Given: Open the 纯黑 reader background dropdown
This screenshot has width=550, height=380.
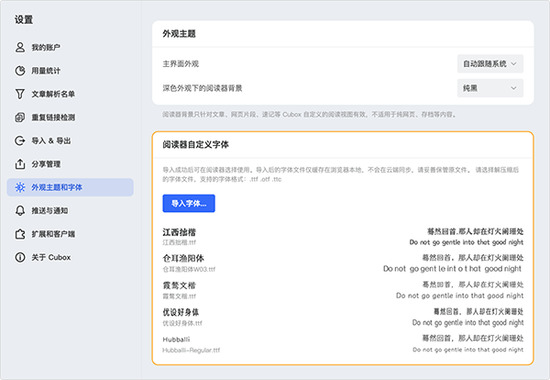Looking at the screenshot, I should tap(490, 88).
